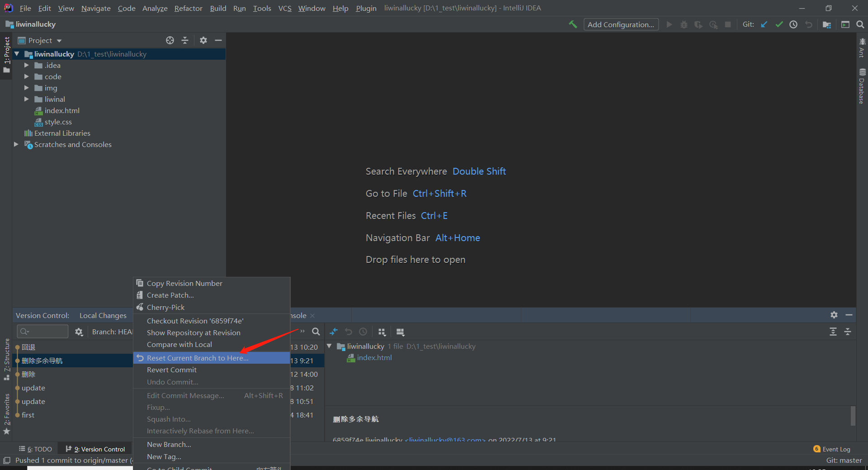The width and height of the screenshot is (868, 470).
Task: Click Expand All in changes pane
Action: click(833, 332)
